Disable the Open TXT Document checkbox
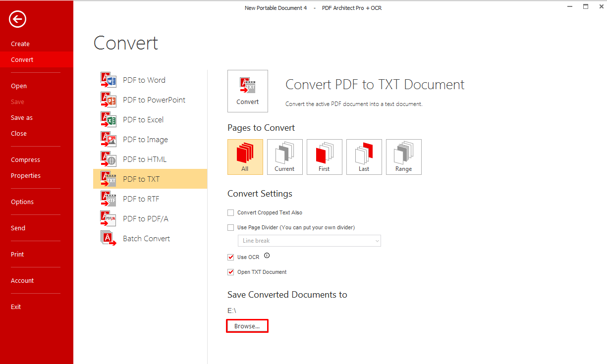Image resolution: width=607 pixels, height=364 pixels. [x=230, y=272]
